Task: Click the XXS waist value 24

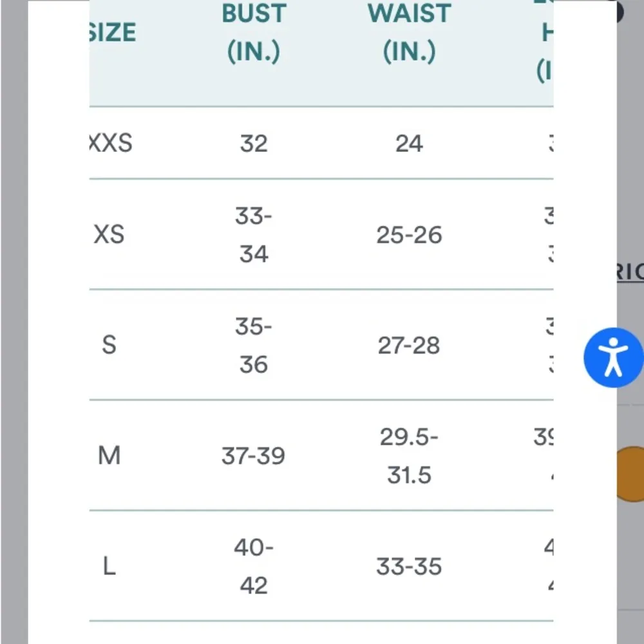Action: [409, 143]
